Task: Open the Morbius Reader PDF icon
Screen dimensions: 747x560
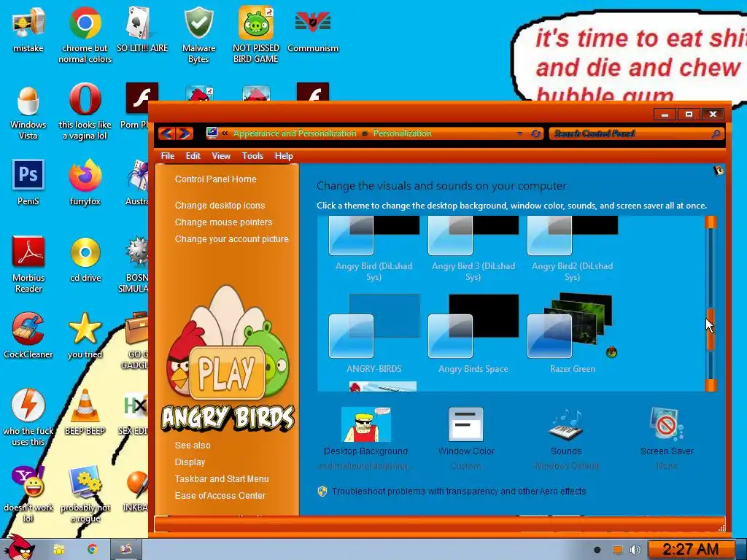Action: [x=28, y=265]
